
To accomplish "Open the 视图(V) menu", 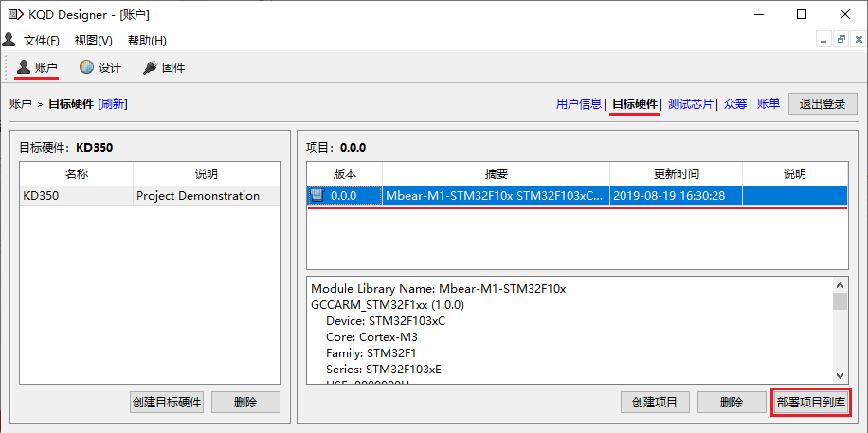I will pyautogui.click(x=94, y=41).
